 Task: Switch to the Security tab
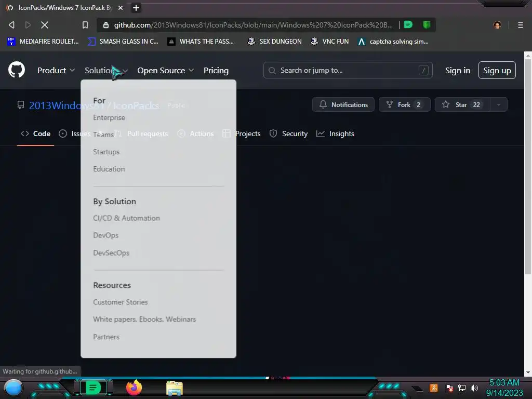coord(289,134)
